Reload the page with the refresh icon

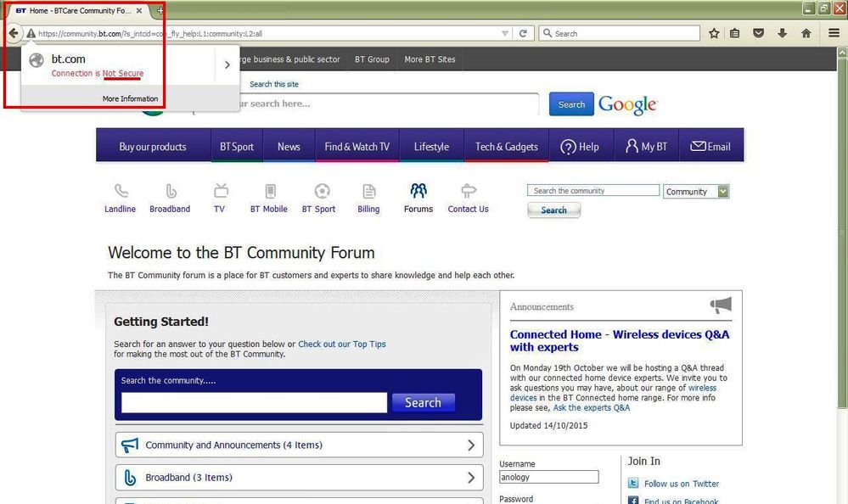coord(523,34)
